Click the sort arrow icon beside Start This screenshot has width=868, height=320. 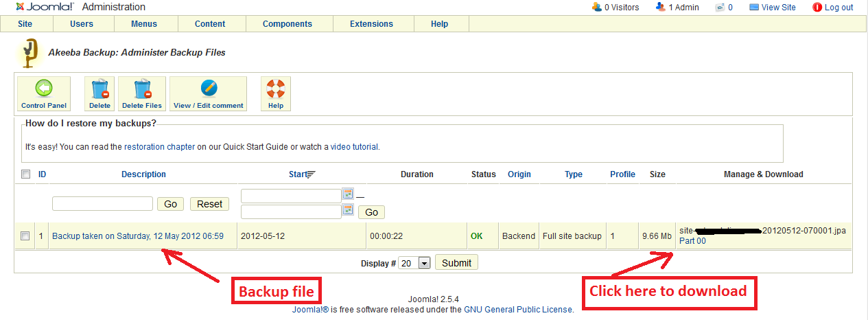coord(311,174)
